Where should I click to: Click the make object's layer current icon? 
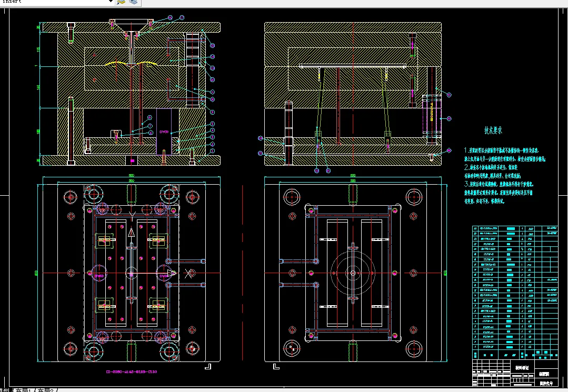[122, 2]
